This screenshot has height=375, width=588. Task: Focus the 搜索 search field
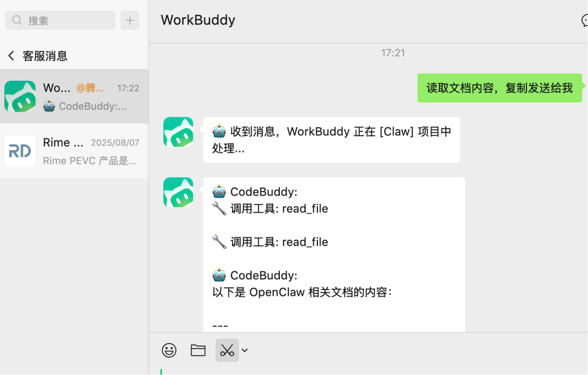click(x=60, y=20)
